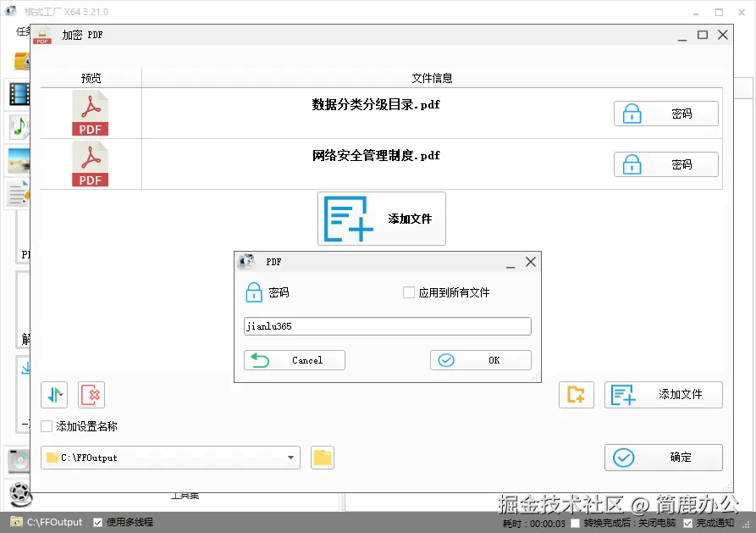Click the add folder icon button
This screenshot has width=756, height=533.
(x=577, y=395)
